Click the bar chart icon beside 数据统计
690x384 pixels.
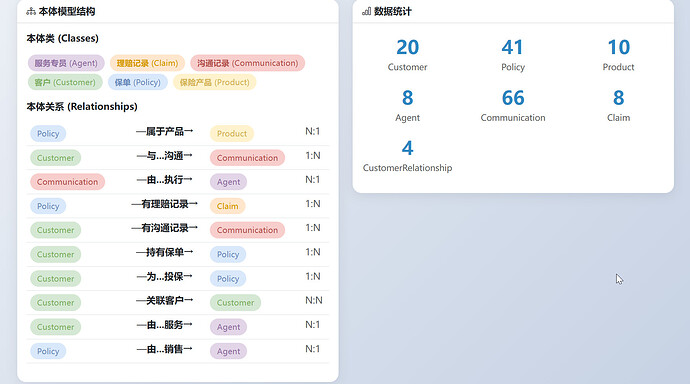[x=367, y=11]
